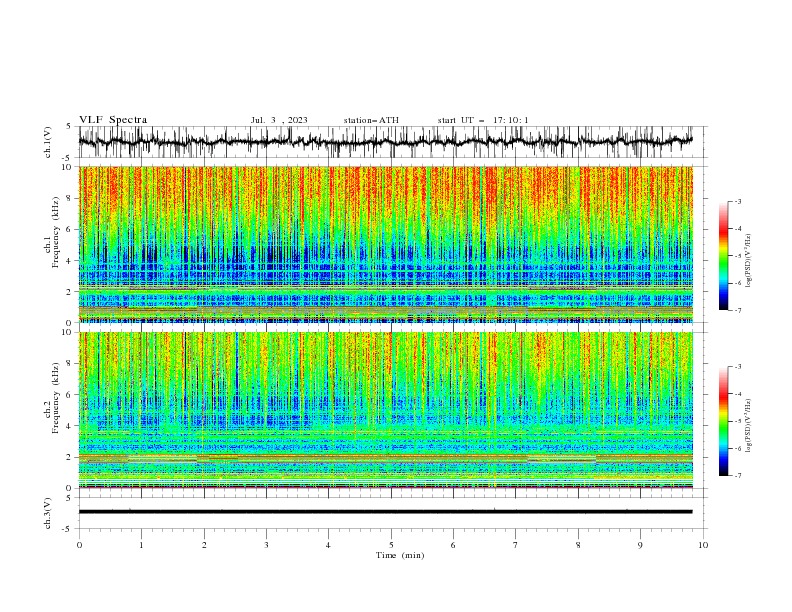Click inside the ch.2 spectrogram panel
The height and width of the screenshot is (612, 792).
(x=386, y=410)
